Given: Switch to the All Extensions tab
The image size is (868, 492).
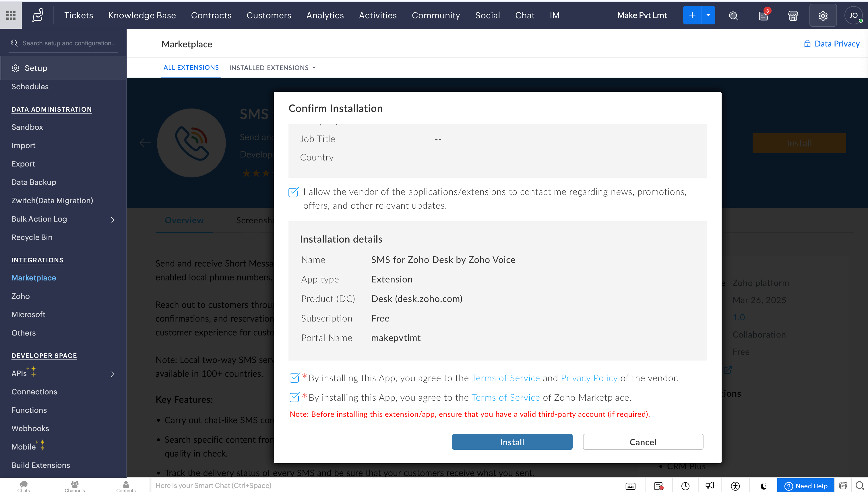Looking at the screenshot, I should click(191, 67).
